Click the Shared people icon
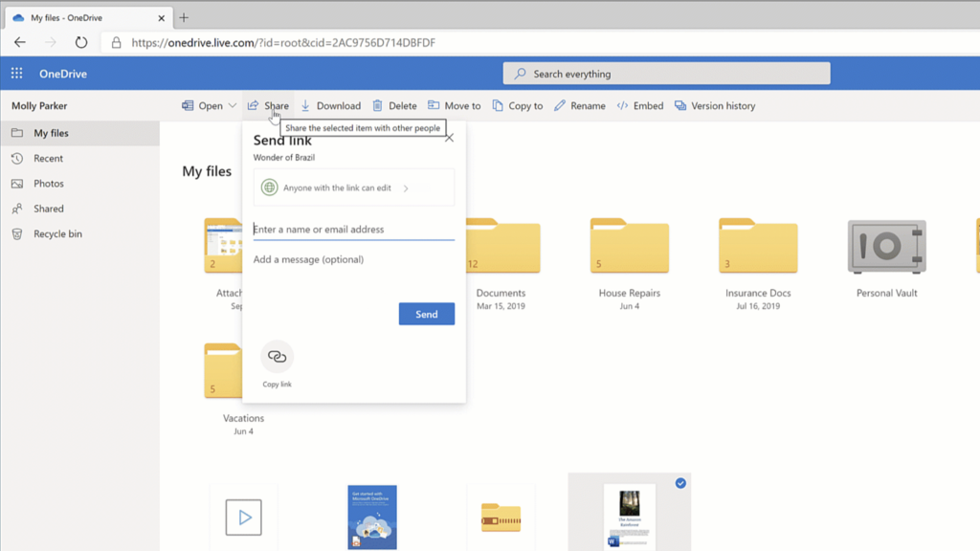 click(17, 209)
